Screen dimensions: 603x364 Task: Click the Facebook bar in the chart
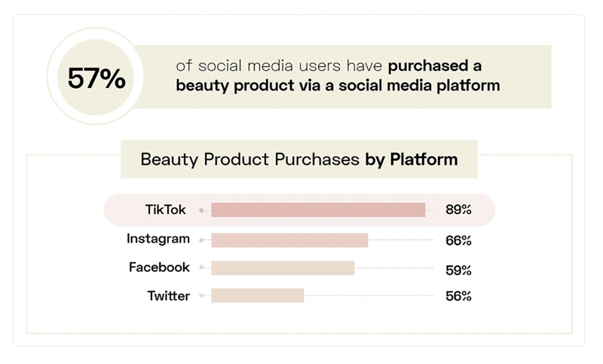tap(283, 268)
